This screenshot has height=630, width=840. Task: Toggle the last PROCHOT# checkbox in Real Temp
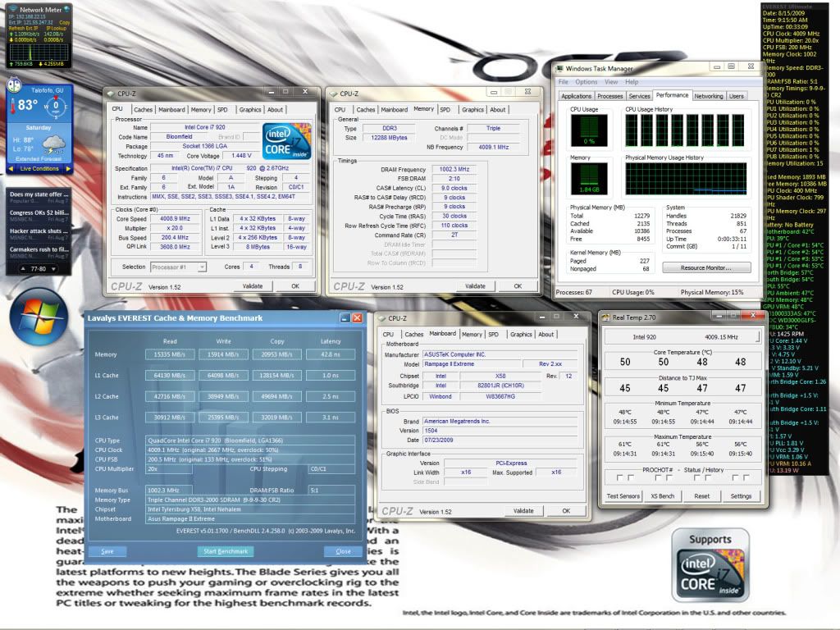[746, 477]
